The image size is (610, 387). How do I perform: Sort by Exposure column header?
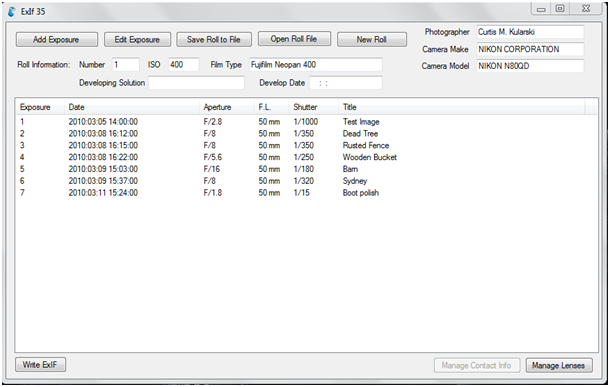coord(40,107)
